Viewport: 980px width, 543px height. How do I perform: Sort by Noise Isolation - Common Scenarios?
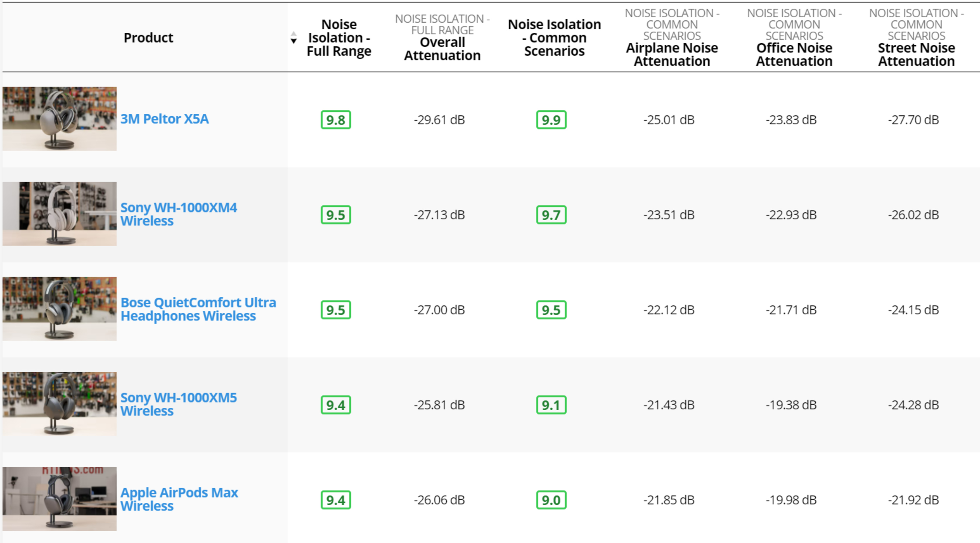(554, 38)
